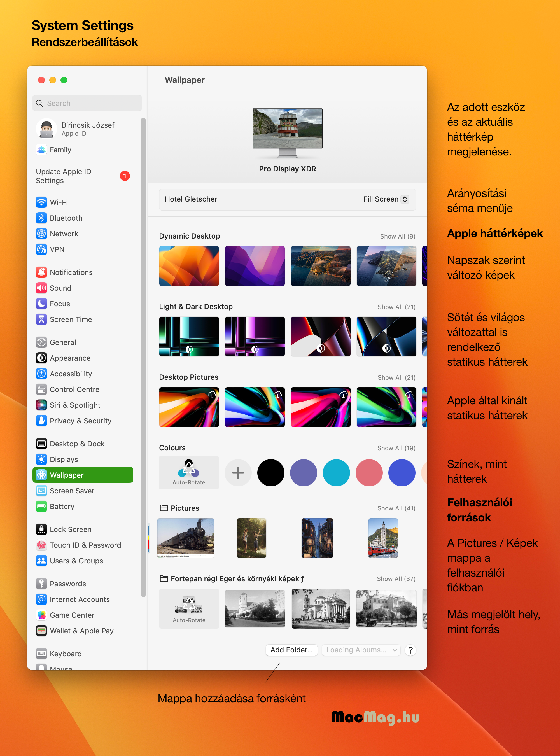Viewport: 560px width, 756px height.
Task: Open General gear icon
Action: click(x=41, y=342)
